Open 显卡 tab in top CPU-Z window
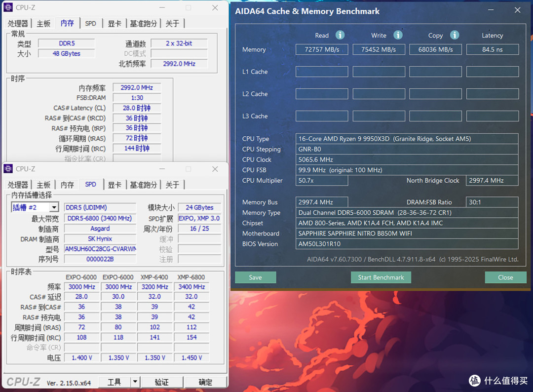This screenshot has width=533, height=392. point(114,24)
